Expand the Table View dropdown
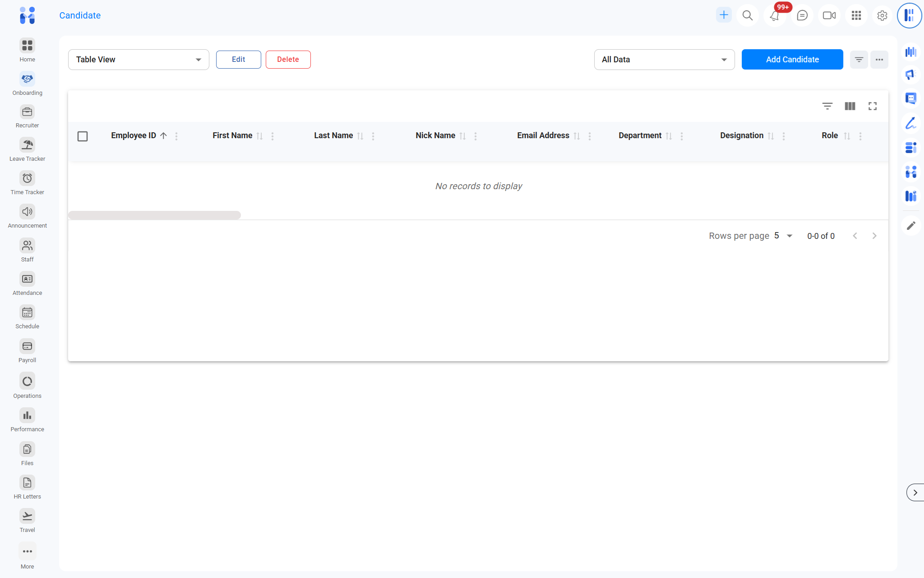924x578 pixels. 139,60
